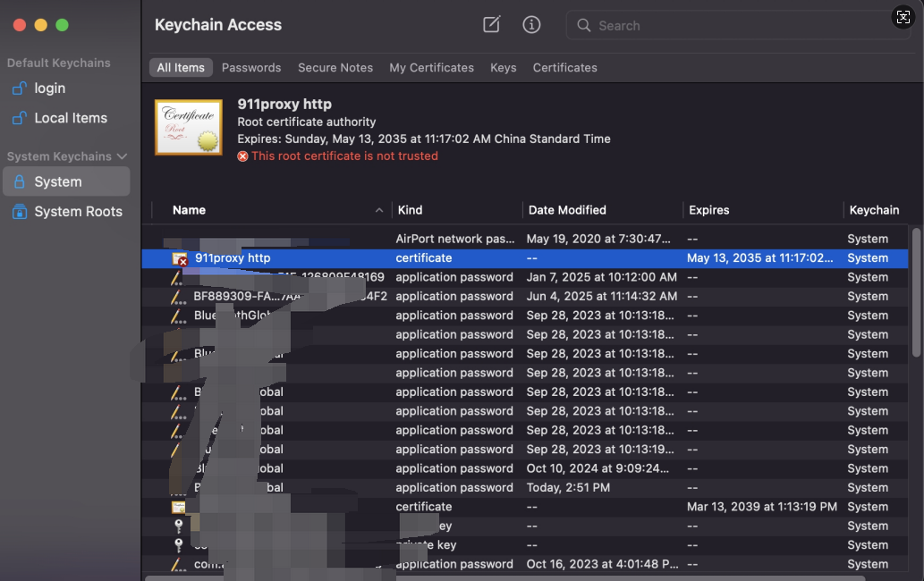Click the create new keychain item icon
The height and width of the screenshot is (581, 924).
[491, 24]
